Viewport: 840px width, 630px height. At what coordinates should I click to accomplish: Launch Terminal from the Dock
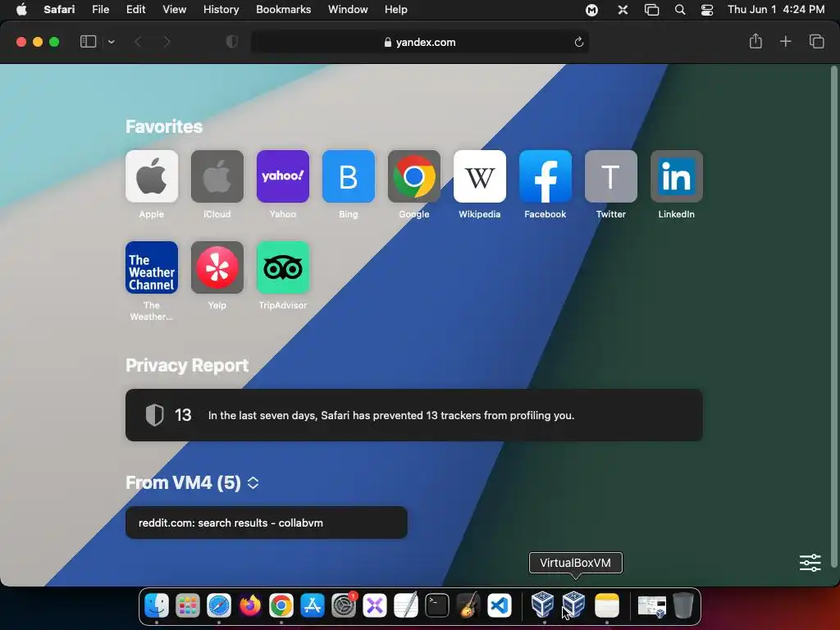click(x=437, y=606)
